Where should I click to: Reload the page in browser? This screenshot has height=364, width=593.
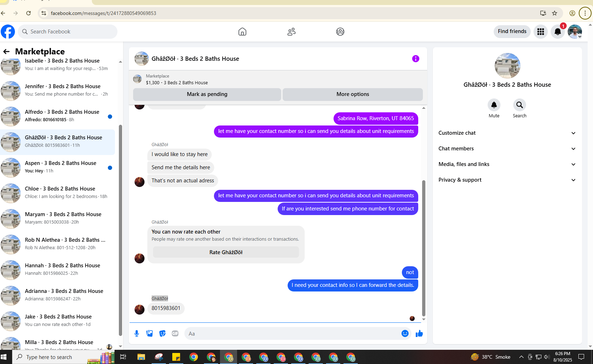(x=28, y=13)
